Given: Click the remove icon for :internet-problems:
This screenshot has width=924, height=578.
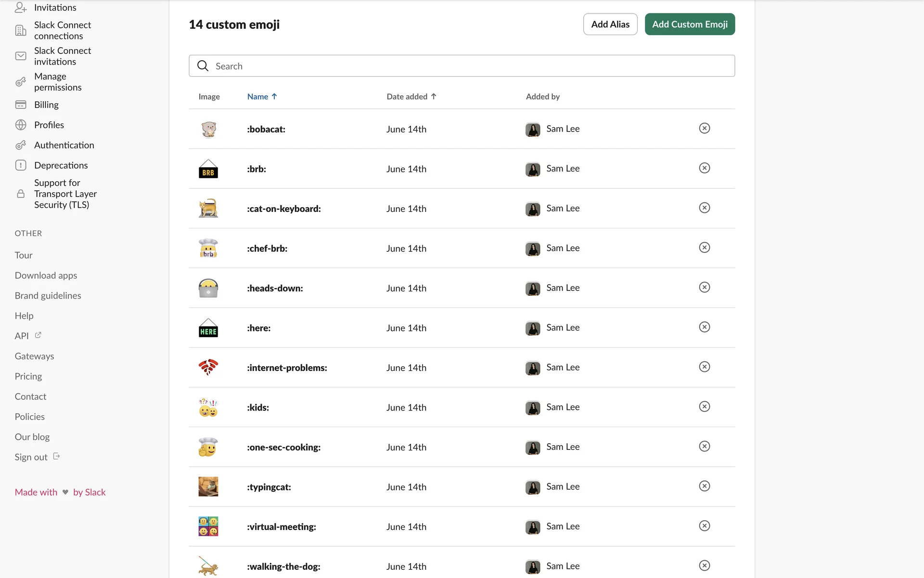Looking at the screenshot, I should point(704,367).
